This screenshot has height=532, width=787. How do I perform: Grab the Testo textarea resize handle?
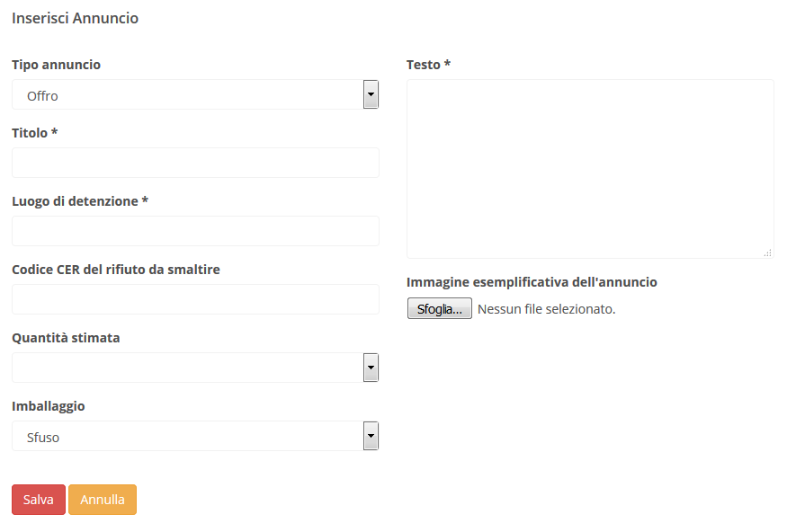pyautogui.click(x=767, y=253)
